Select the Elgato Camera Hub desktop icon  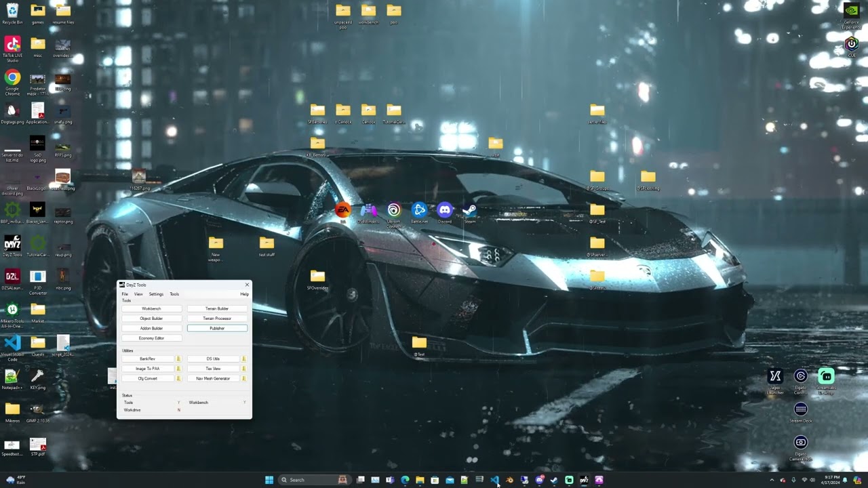pos(801,447)
